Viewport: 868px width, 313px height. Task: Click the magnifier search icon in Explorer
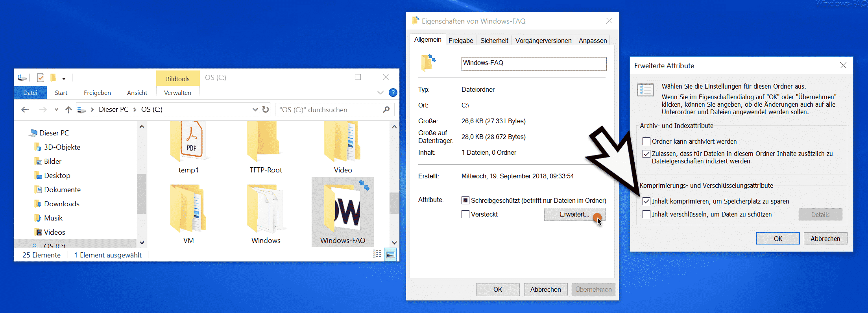click(386, 109)
